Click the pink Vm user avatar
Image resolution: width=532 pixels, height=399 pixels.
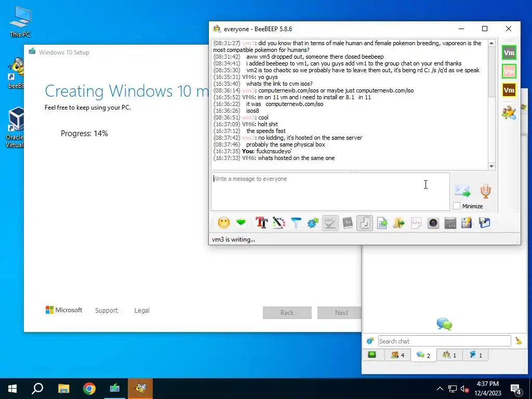[509, 71]
